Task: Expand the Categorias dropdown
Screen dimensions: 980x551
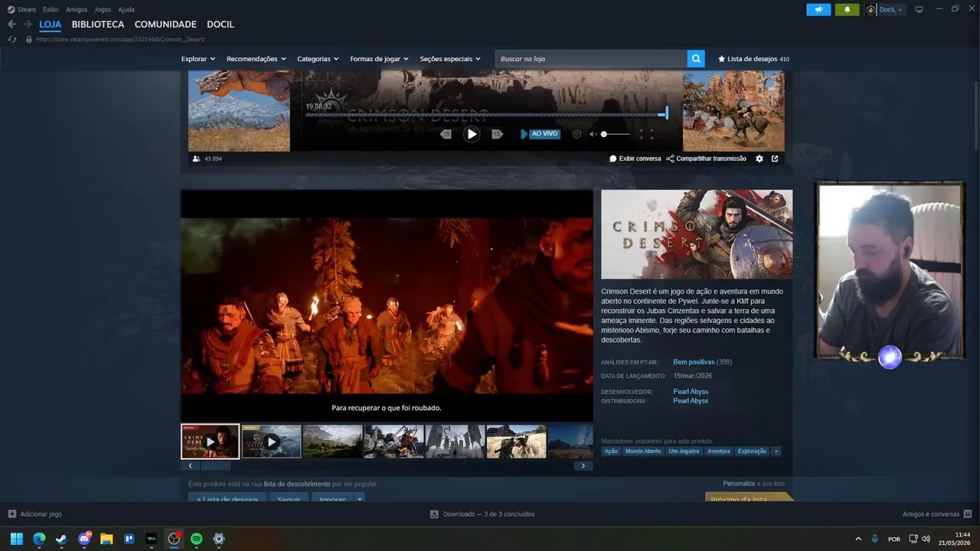Action: tap(318, 59)
